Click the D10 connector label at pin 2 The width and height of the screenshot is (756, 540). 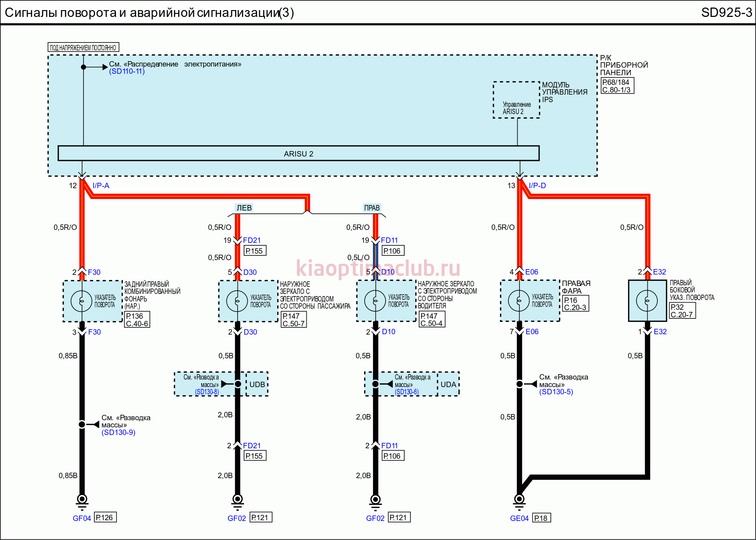pyautogui.click(x=389, y=332)
